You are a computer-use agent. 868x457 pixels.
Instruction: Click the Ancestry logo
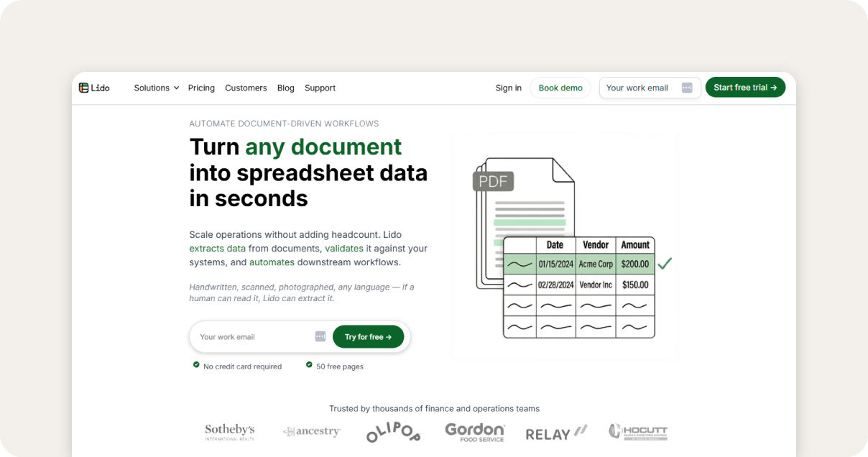[x=312, y=432]
